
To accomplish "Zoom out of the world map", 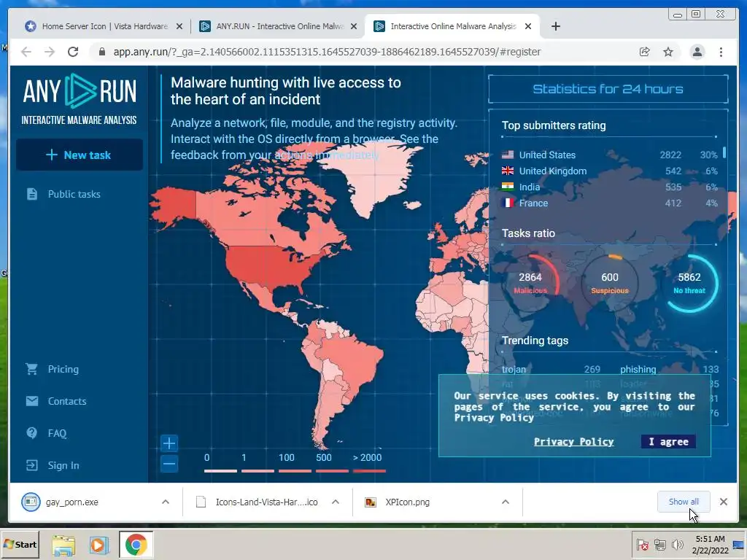I will 169,463.
